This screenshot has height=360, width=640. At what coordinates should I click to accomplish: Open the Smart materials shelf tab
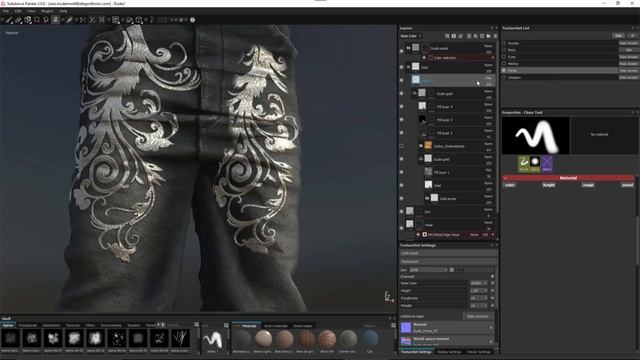(276, 326)
